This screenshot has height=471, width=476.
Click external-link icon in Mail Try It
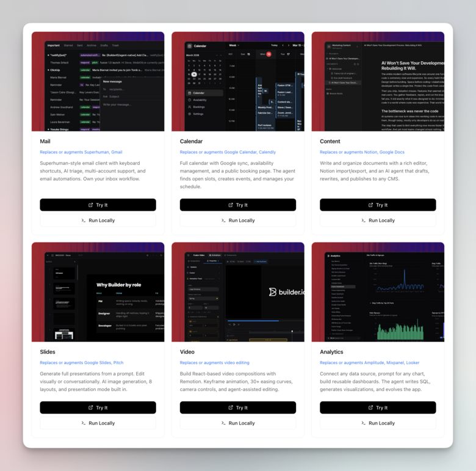[90, 205]
